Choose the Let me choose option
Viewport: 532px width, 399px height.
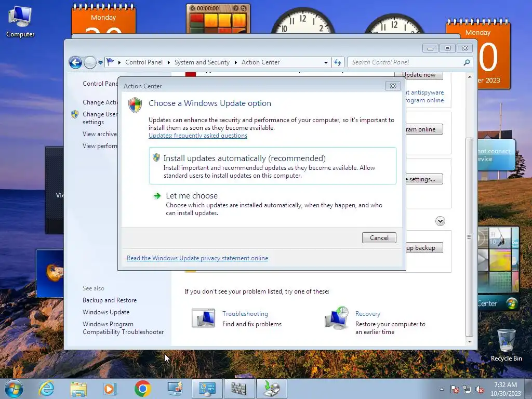tap(272, 204)
